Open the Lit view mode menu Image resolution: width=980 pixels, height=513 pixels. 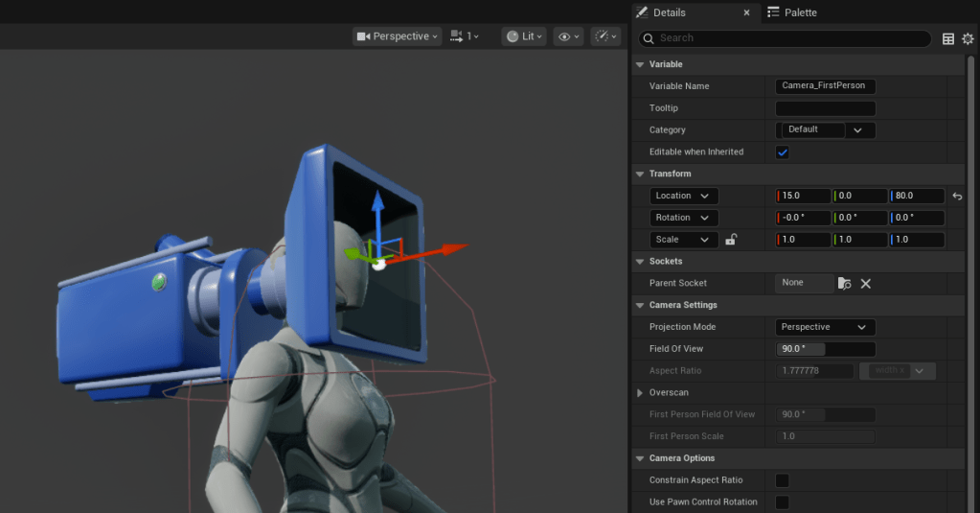525,36
